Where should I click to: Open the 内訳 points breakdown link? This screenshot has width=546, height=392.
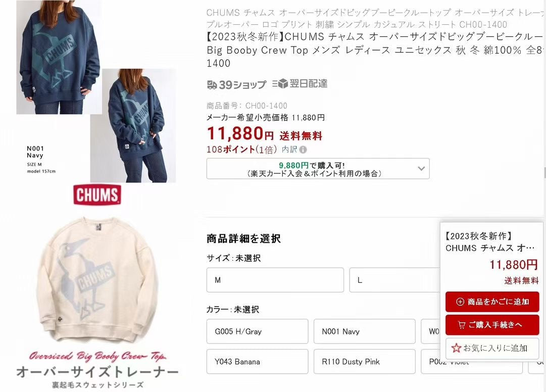coord(289,150)
